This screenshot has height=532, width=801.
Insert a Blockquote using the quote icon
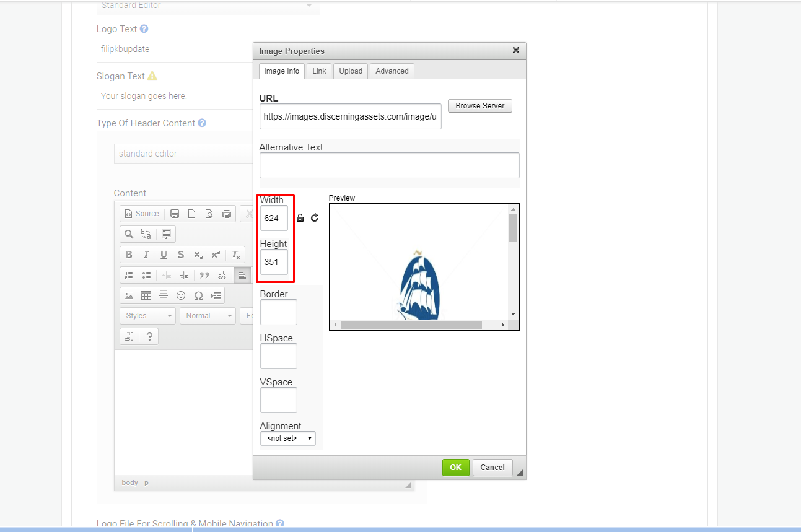click(204, 275)
